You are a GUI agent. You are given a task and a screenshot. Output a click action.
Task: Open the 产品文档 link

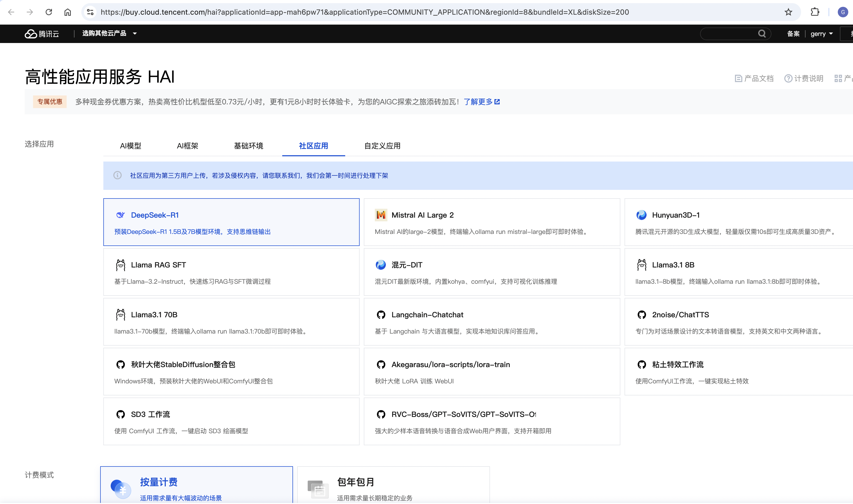tap(754, 78)
